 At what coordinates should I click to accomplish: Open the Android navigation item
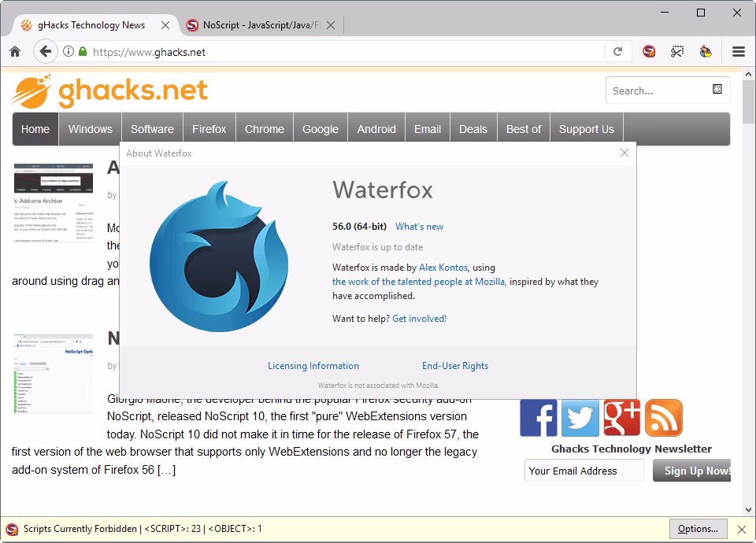pos(376,129)
